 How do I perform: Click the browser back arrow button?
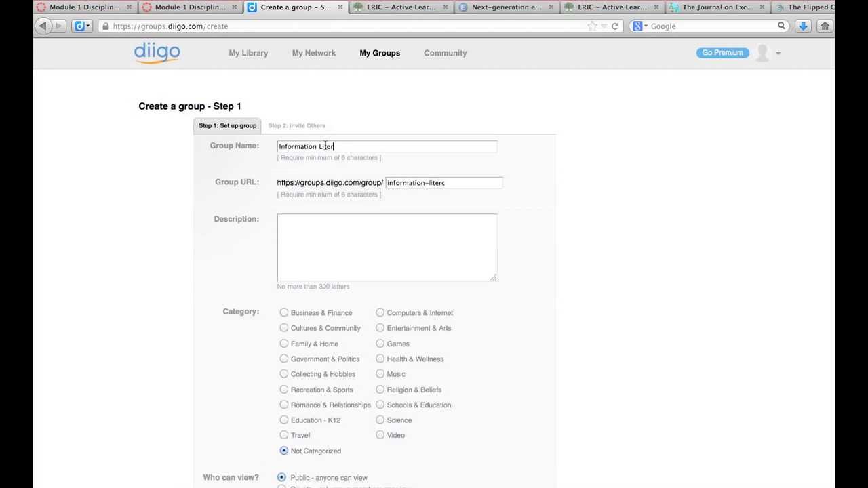click(x=43, y=26)
